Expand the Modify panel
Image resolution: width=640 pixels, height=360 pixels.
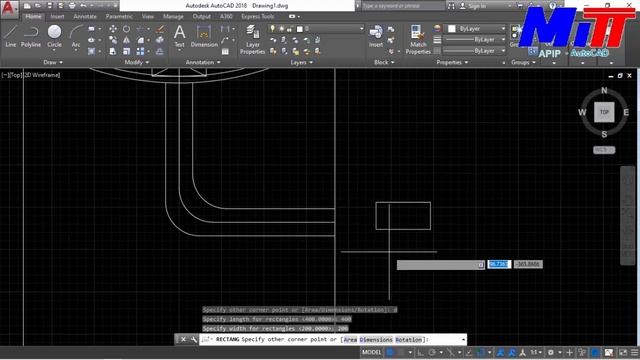click(137, 62)
